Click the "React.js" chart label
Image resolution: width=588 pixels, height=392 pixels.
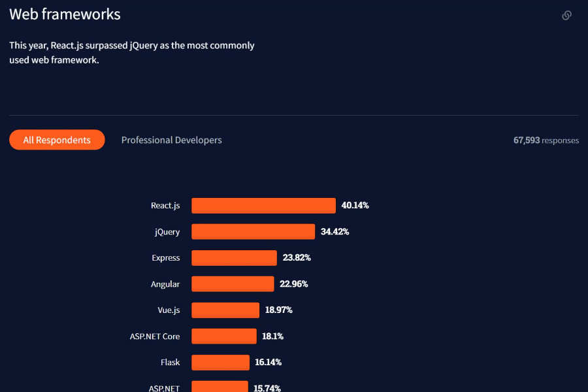coord(165,206)
